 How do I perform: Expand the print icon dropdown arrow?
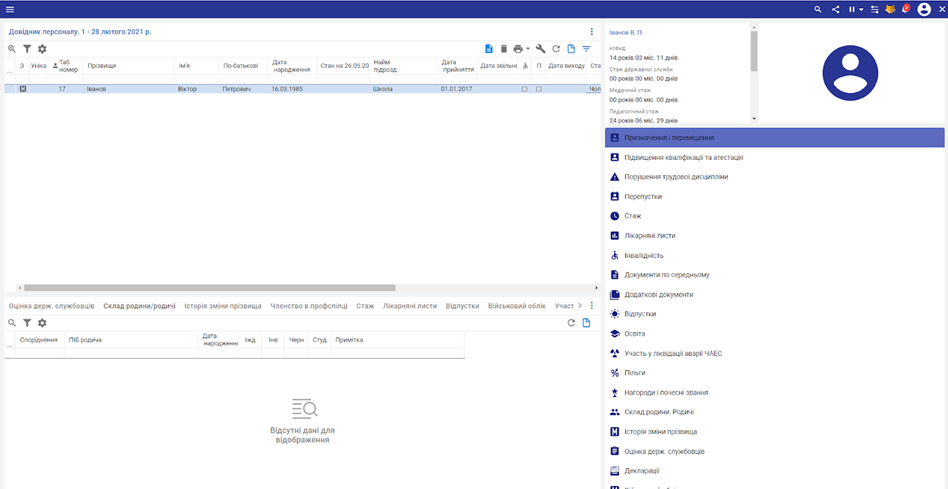click(x=528, y=49)
